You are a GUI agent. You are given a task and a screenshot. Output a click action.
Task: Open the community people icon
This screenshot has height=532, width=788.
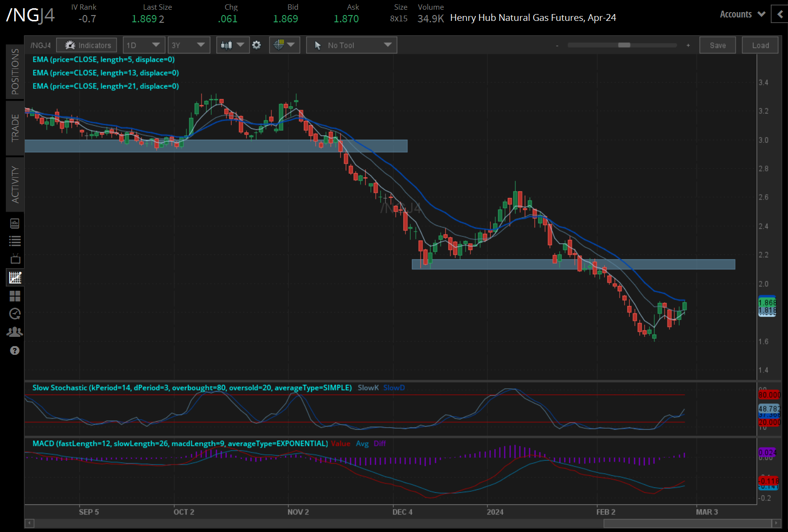[15, 332]
